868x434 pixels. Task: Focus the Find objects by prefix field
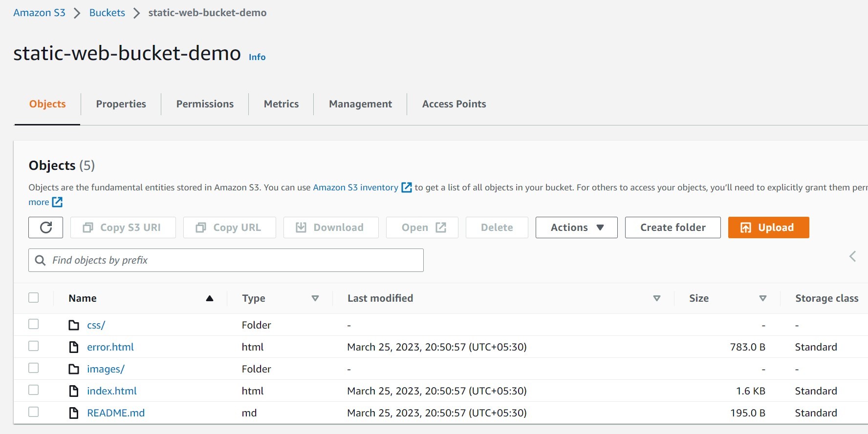pos(235,260)
